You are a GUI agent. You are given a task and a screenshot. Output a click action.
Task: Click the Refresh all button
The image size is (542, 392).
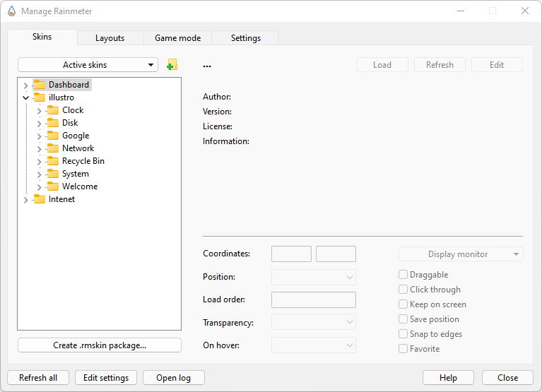click(x=38, y=377)
